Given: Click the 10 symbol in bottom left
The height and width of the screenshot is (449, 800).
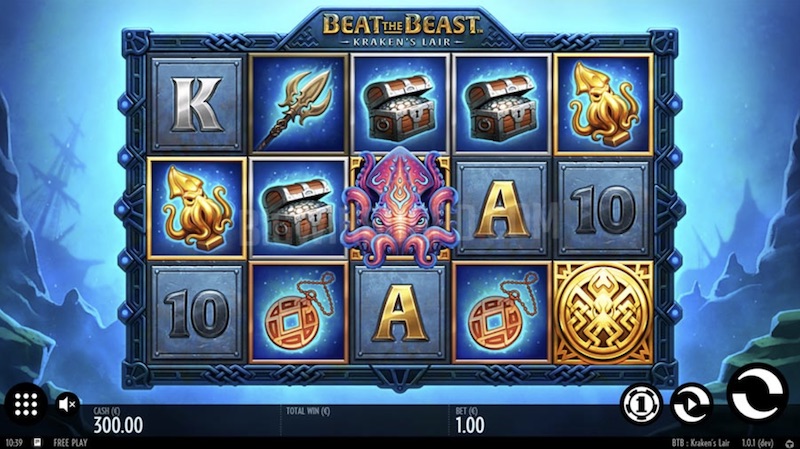Looking at the screenshot, I should click(x=197, y=312).
